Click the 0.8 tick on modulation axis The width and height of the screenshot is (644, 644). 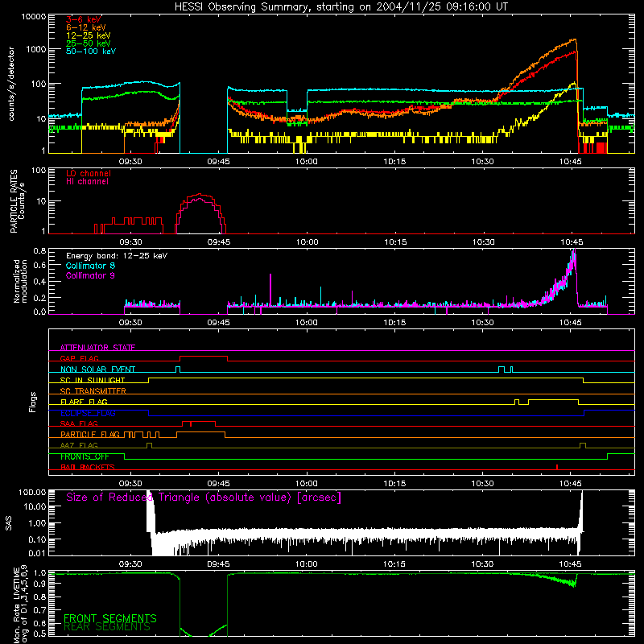coord(39,250)
